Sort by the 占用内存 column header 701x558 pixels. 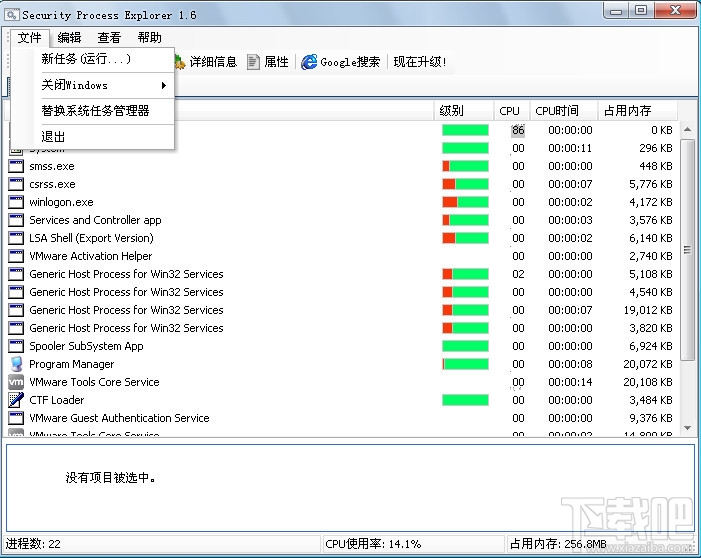(638, 110)
